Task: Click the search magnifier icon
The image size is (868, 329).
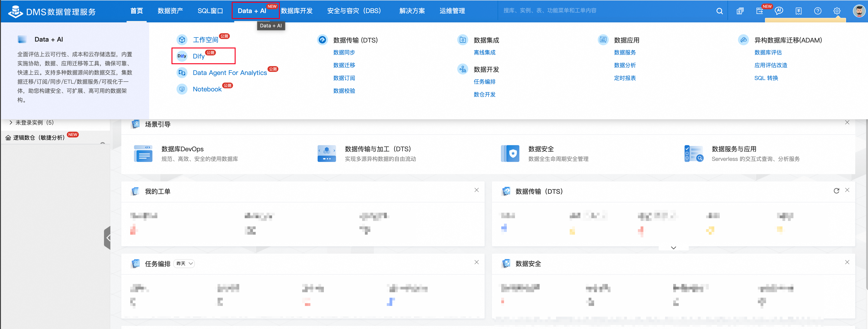Action: (719, 11)
